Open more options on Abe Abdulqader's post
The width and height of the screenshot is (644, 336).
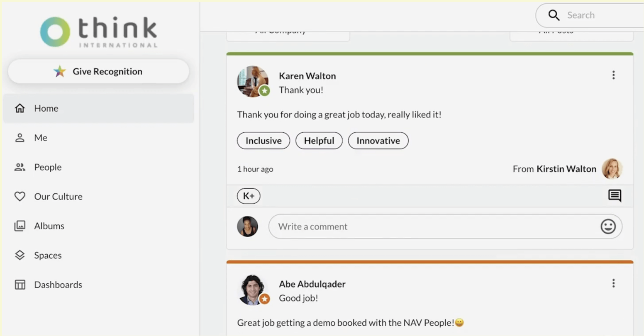pos(613,283)
